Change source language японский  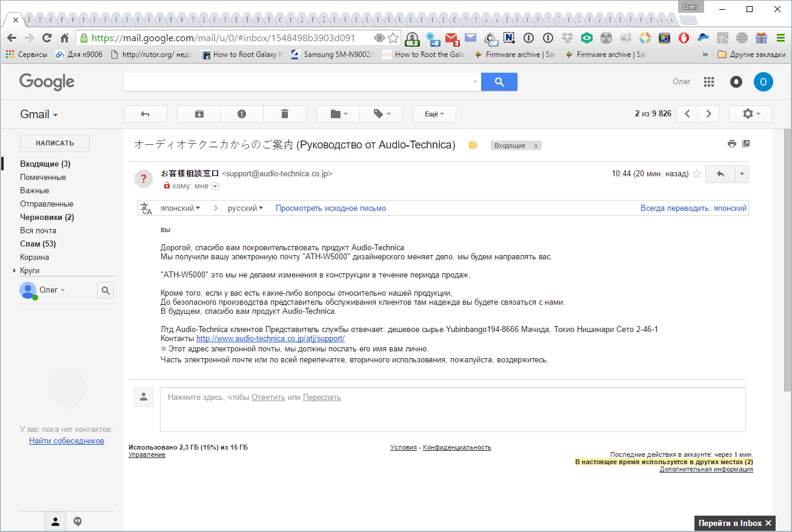pyautogui.click(x=180, y=208)
